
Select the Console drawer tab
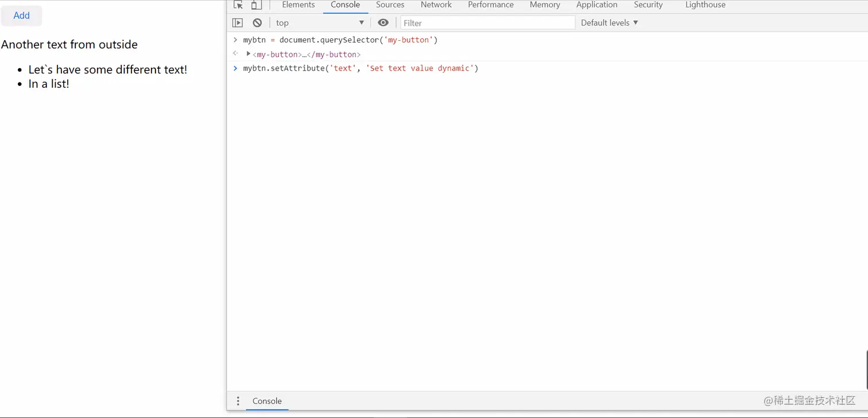[266, 401]
